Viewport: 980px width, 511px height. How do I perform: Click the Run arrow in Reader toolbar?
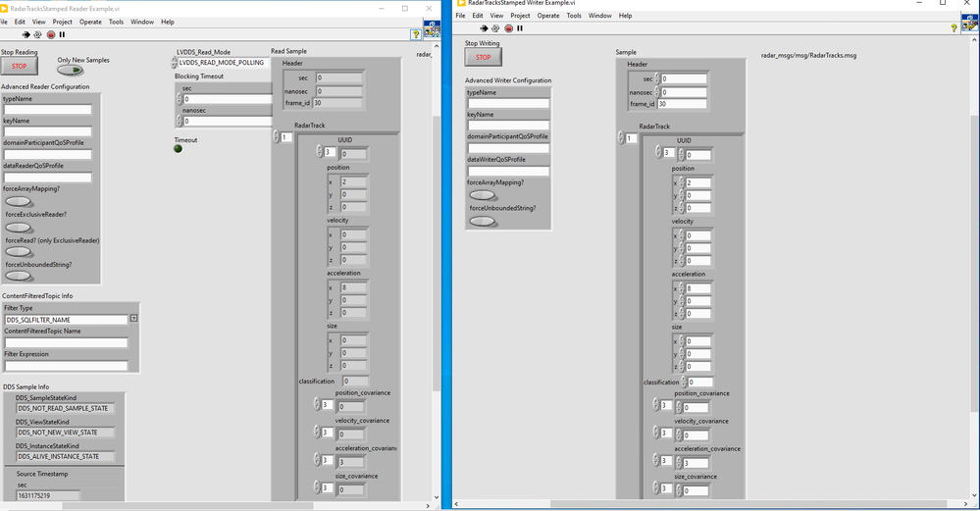tap(26, 34)
